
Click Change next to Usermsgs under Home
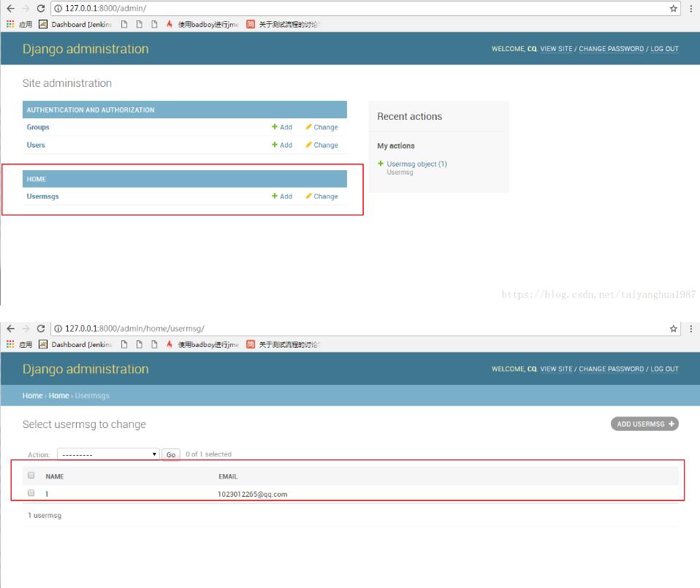(322, 196)
